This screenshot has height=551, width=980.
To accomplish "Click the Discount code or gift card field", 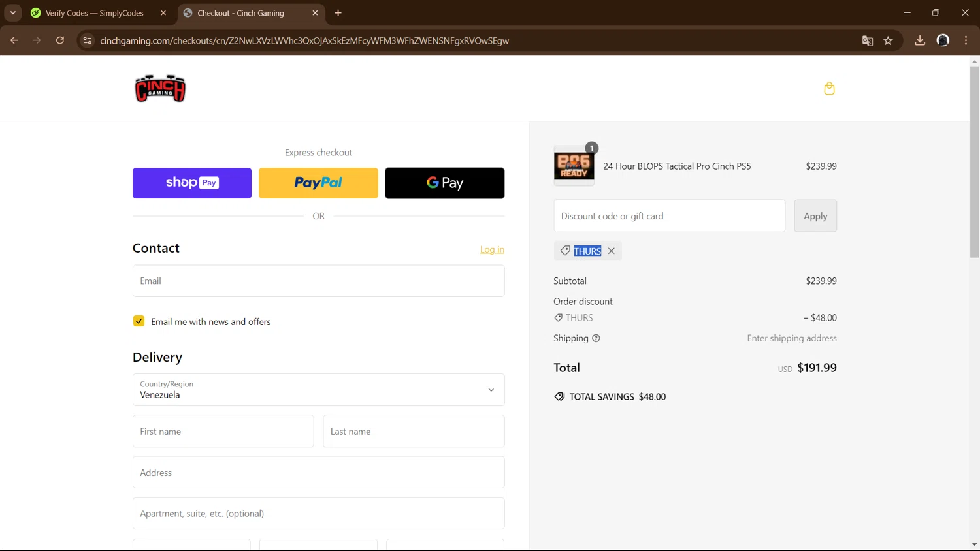I will 670,216.
